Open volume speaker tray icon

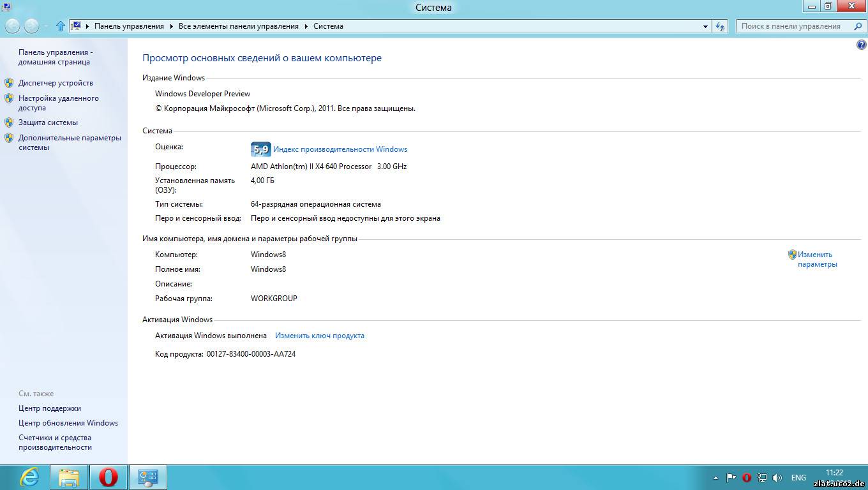point(777,477)
